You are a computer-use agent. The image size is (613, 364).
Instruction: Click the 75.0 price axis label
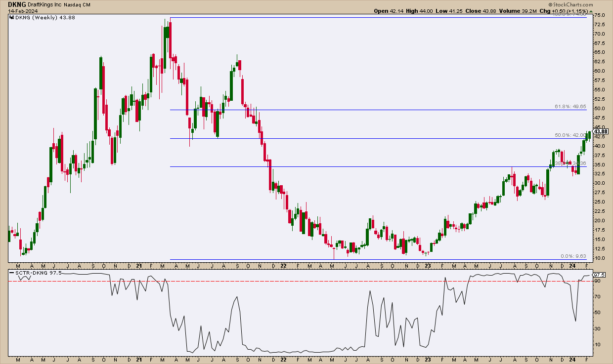[x=600, y=15]
